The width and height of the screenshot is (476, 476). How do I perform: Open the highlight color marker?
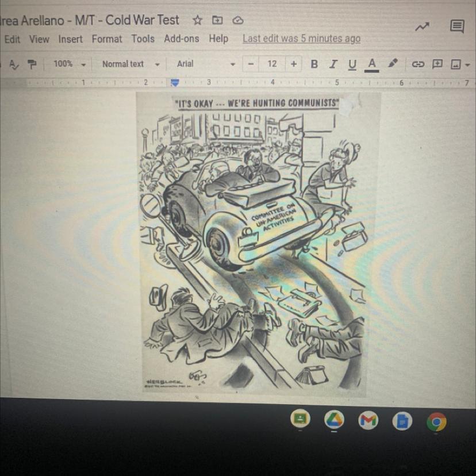click(x=393, y=63)
